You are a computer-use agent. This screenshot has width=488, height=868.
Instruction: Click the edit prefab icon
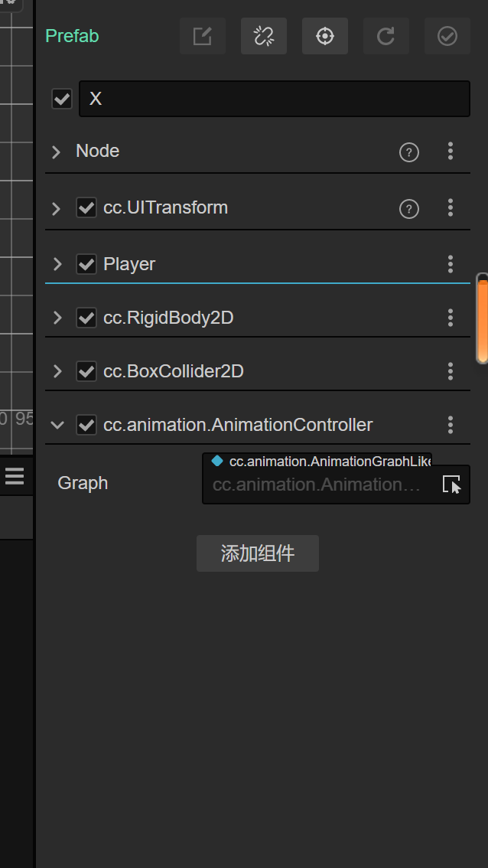click(203, 36)
